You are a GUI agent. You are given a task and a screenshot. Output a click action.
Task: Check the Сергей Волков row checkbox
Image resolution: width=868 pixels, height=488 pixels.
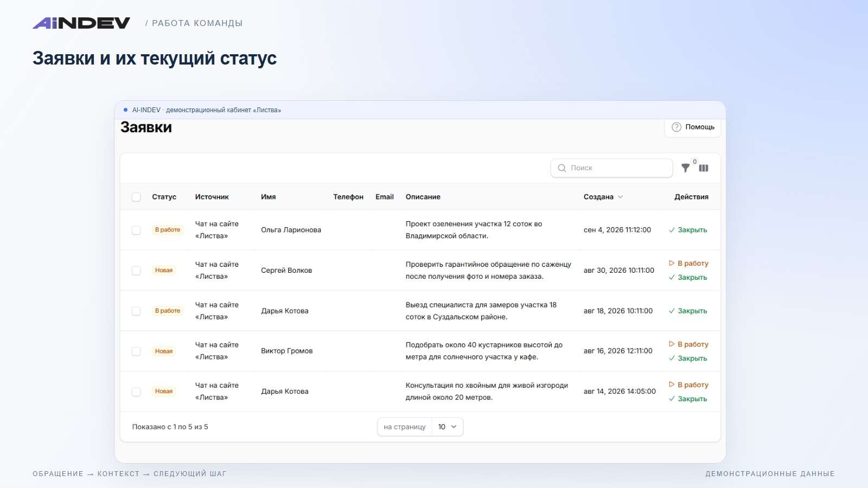pos(136,271)
